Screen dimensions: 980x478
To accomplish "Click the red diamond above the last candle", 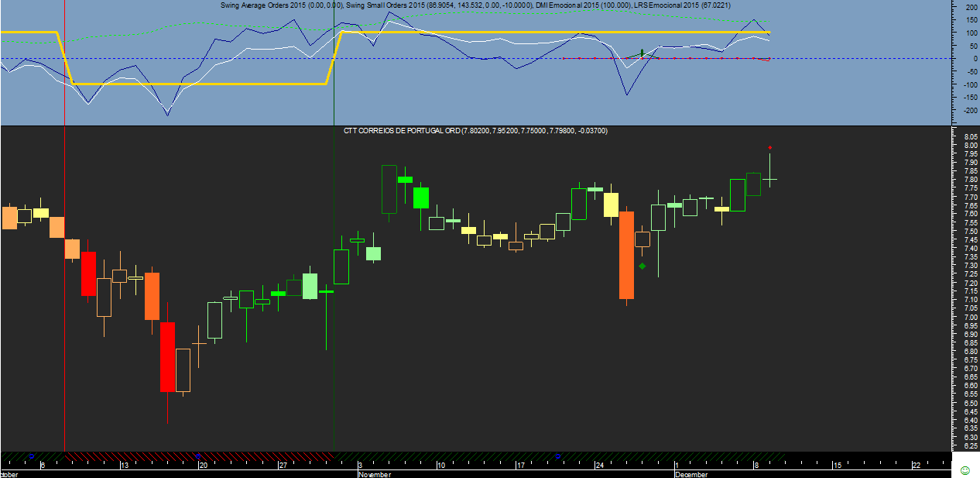I will 769,147.
